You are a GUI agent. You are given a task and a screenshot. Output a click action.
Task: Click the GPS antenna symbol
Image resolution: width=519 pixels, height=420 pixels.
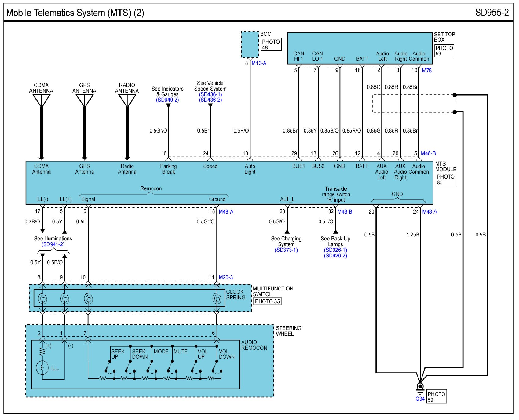click(84, 100)
